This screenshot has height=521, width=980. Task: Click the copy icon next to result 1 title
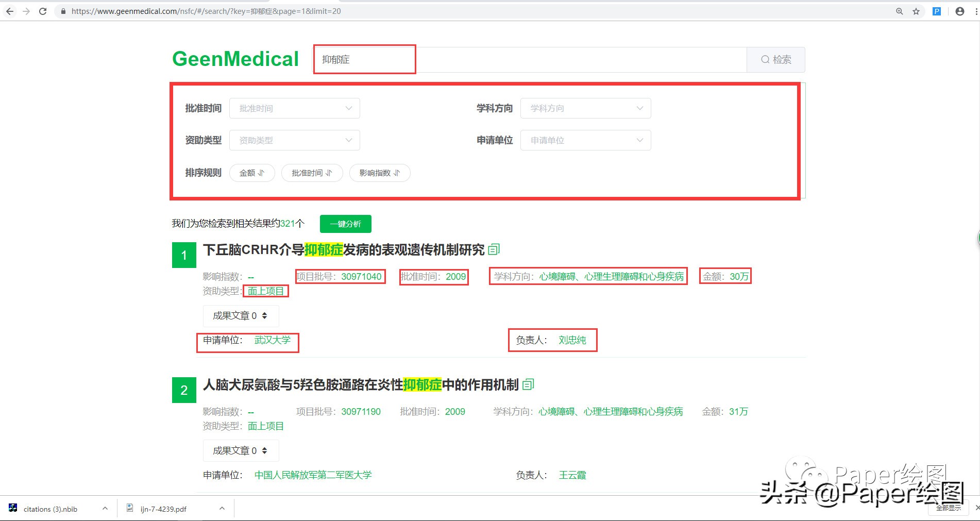(x=494, y=249)
